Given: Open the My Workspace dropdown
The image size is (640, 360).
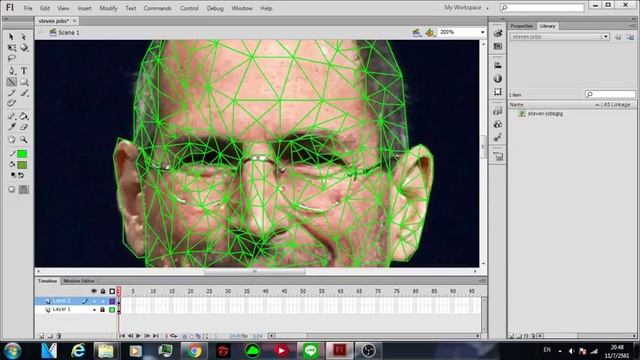Looking at the screenshot, I should [x=466, y=8].
